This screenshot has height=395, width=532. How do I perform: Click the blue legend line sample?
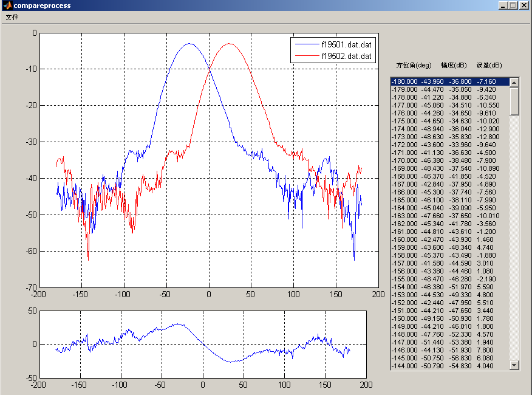coord(307,44)
